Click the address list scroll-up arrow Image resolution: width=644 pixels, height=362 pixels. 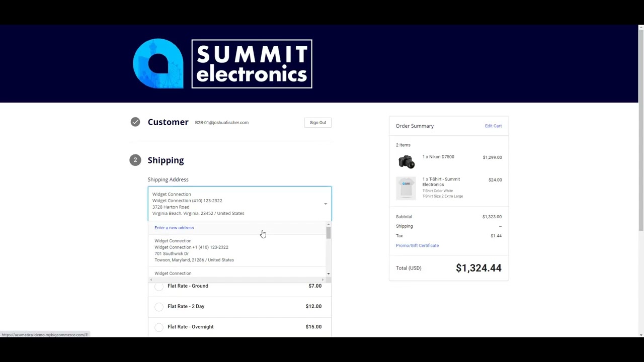coord(329,224)
